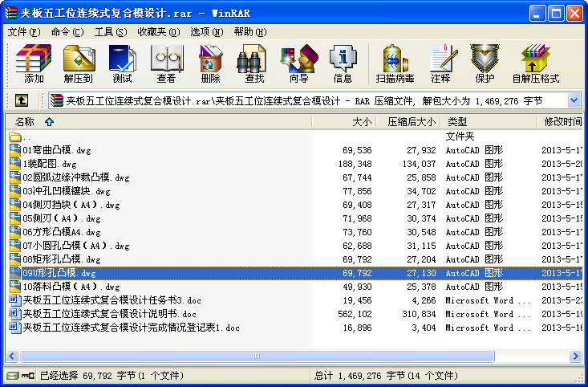Go up one level with arrow button
The width and height of the screenshot is (588, 387).
click(22, 100)
